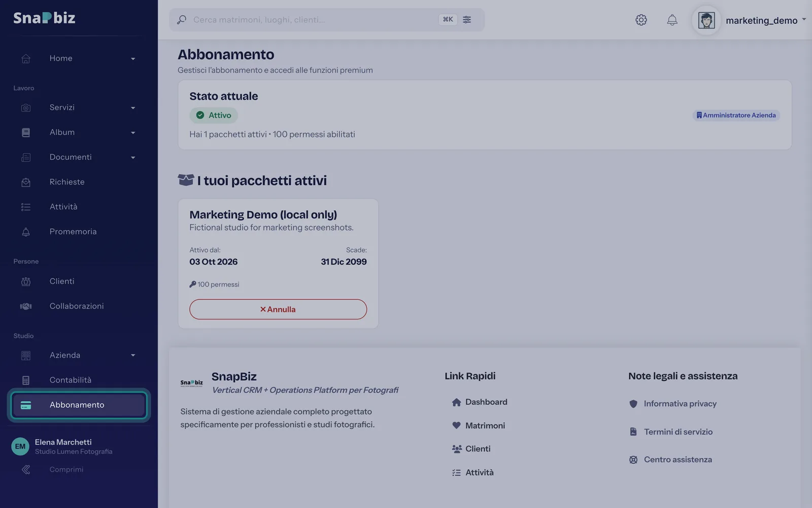Click the Promemoria bell icon

26,232
